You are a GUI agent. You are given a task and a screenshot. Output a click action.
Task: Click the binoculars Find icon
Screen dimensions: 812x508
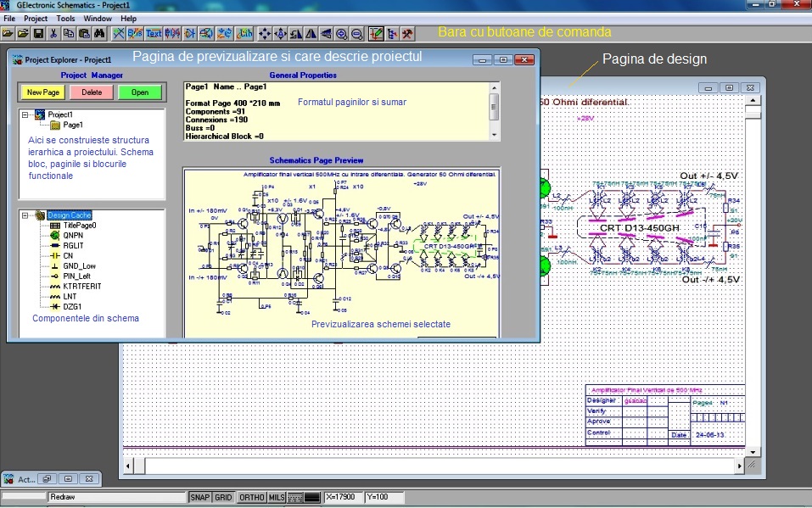99,34
